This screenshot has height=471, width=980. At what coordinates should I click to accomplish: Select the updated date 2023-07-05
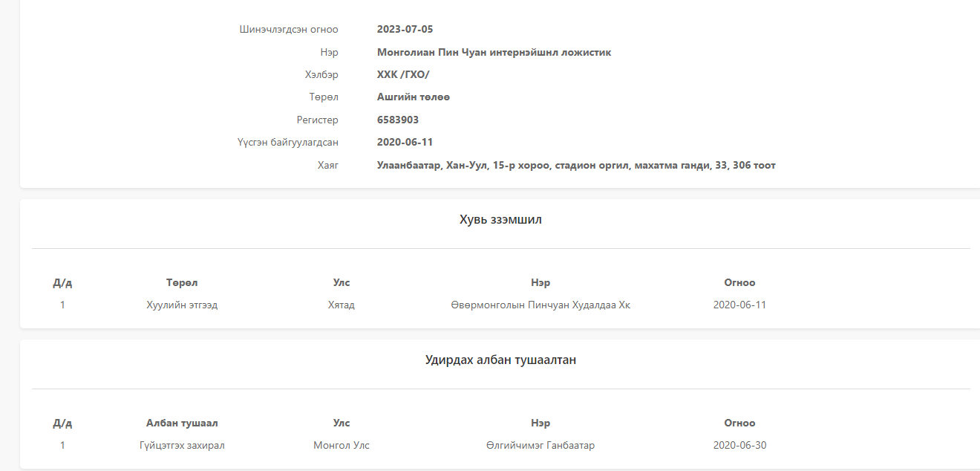pyautogui.click(x=405, y=30)
